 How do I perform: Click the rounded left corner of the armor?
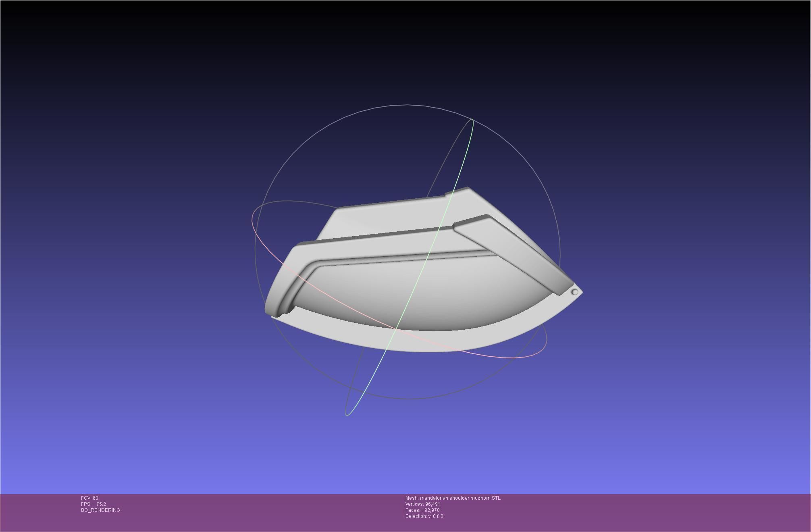coord(271,307)
